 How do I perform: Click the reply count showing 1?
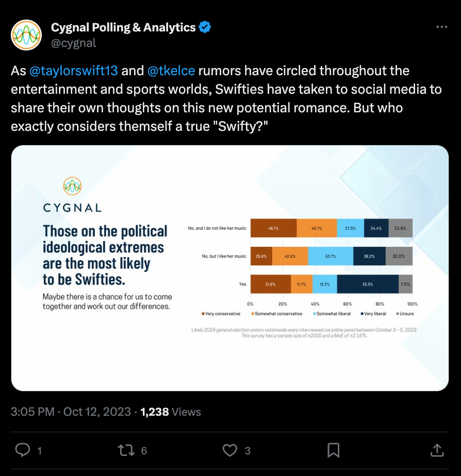click(x=40, y=450)
